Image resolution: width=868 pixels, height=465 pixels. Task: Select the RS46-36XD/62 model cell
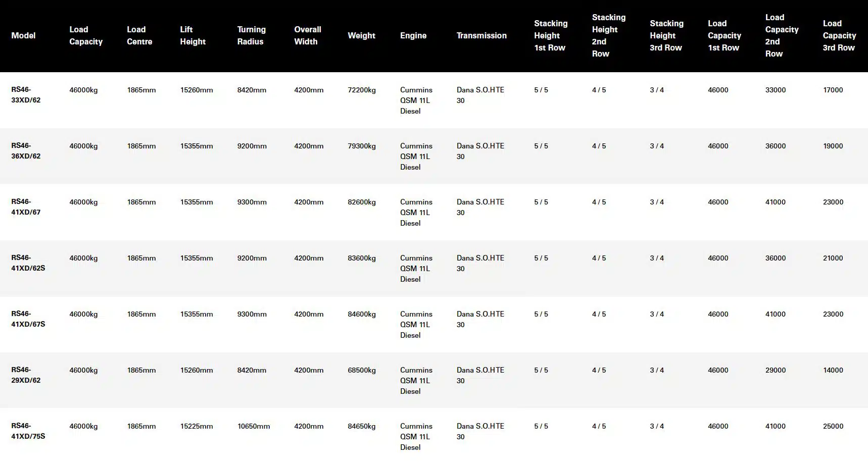(x=26, y=151)
